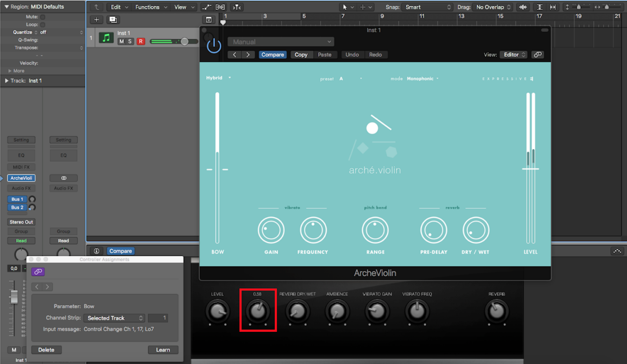Open the Hybrid dropdown in ArcheViolin

pyautogui.click(x=219, y=78)
